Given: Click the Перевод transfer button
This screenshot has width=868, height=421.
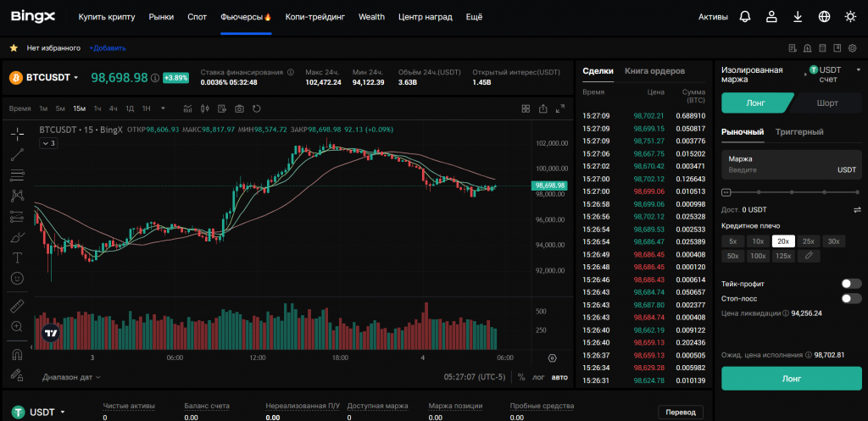Looking at the screenshot, I should [x=681, y=413].
